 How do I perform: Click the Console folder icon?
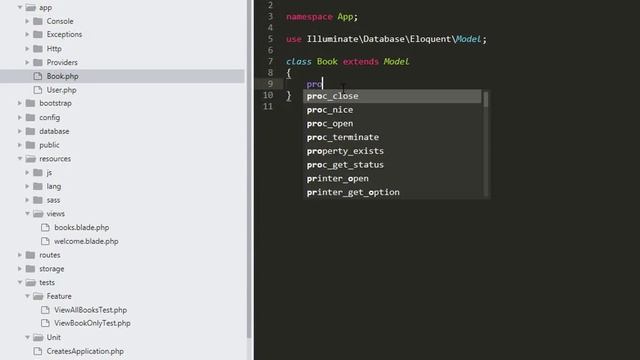coord(38,21)
